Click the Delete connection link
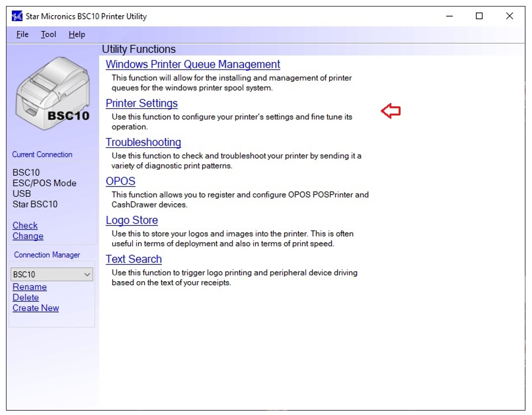The width and height of the screenshot is (532, 415). (25, 298)
